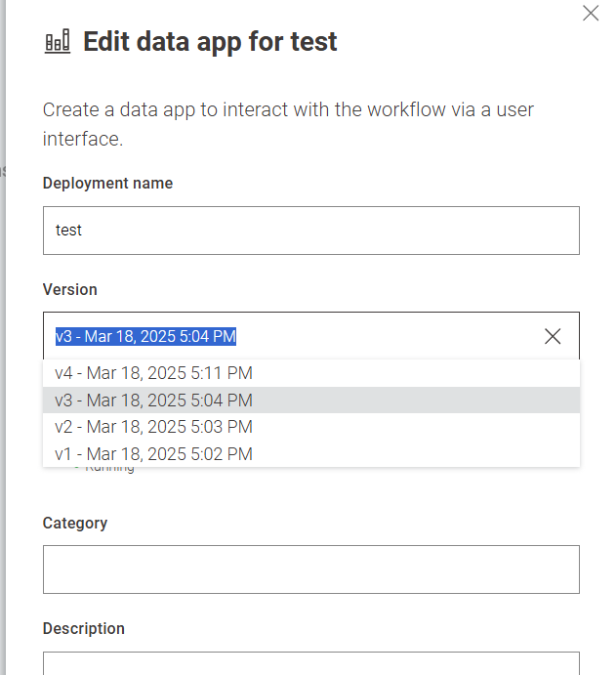This screenshot has height=675, width=616.
Task: Click the Edit data app for test heading
Action: pos(210,42)
